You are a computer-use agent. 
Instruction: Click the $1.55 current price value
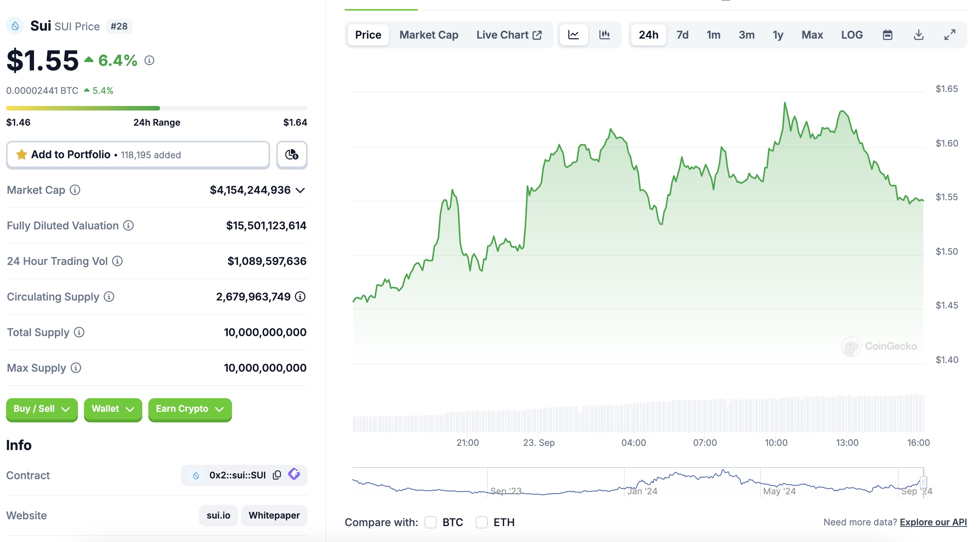pos(43,61)
